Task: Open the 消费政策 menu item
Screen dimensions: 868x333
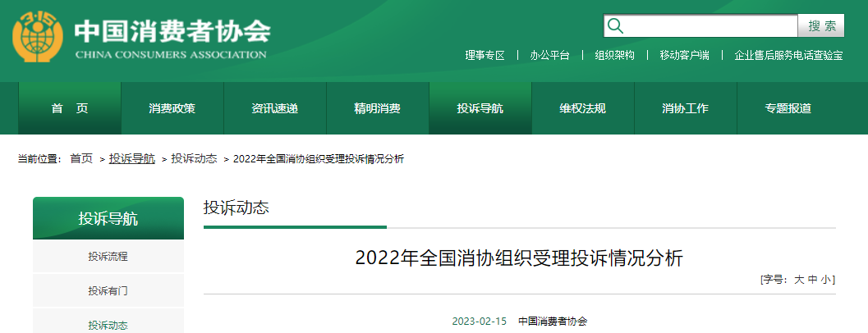Action: point(172,108)
